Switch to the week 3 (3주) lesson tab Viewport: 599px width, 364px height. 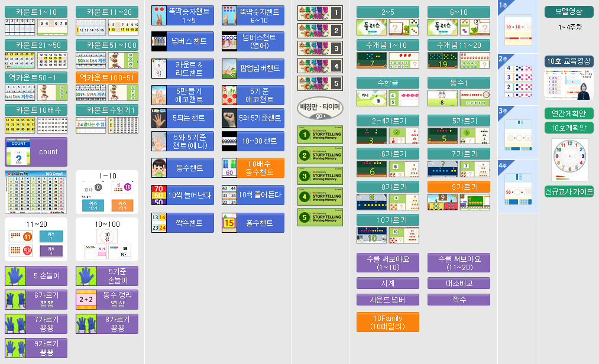coord(518,133)
